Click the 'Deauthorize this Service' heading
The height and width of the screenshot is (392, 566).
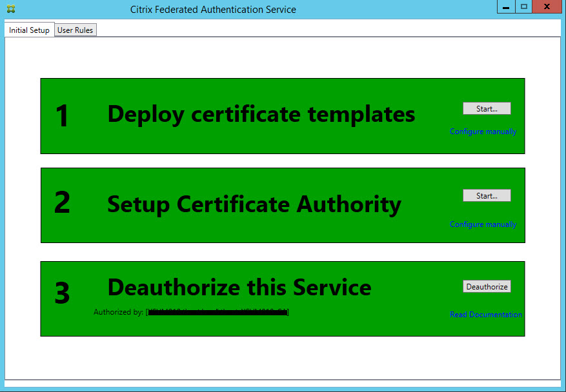(239, 288)
